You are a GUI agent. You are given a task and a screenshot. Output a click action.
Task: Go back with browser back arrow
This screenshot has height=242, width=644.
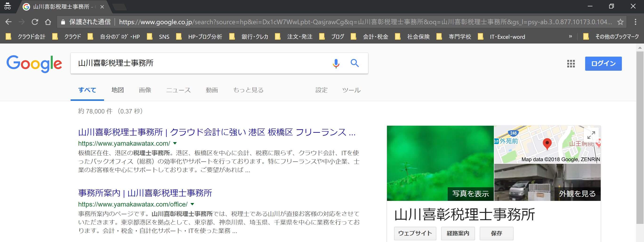click(8, 22)
